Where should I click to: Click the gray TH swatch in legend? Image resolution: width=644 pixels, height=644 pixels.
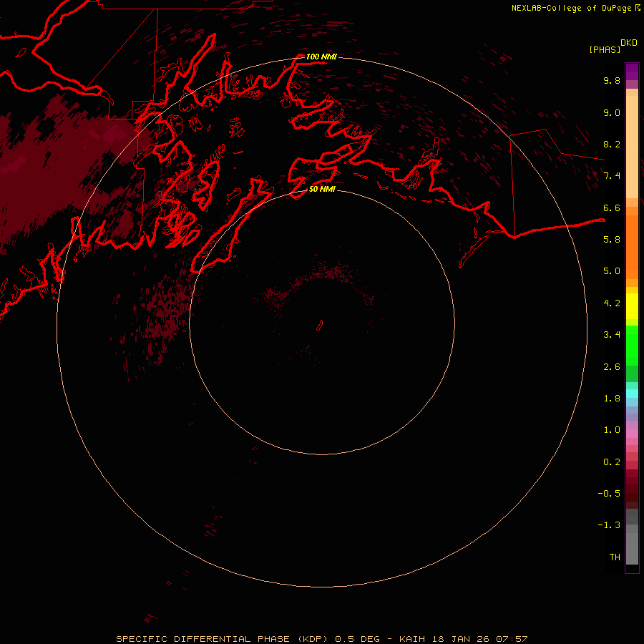pos(632,548)
